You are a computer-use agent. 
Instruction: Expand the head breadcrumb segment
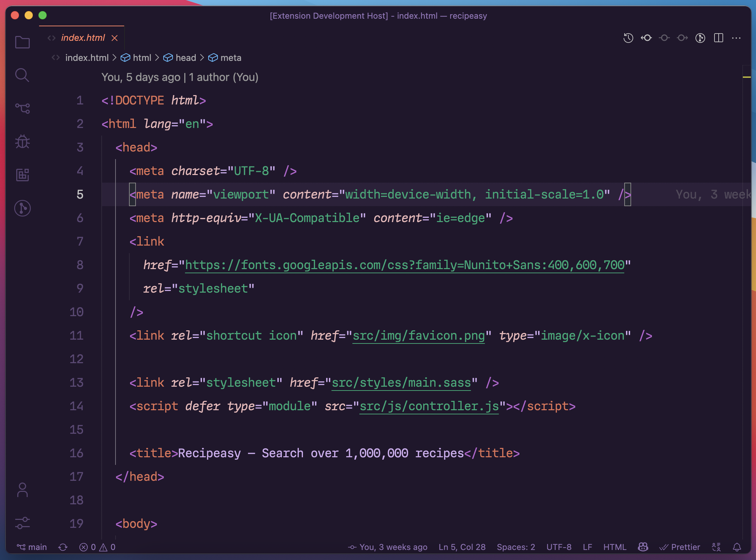click(x=185, y=58)
